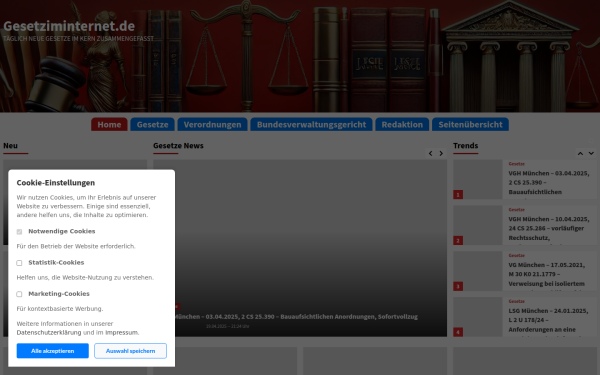This screenshot has height=375, width=600.
Task: Click trend thumbnail numbered 3
Action: pos(478,271)
